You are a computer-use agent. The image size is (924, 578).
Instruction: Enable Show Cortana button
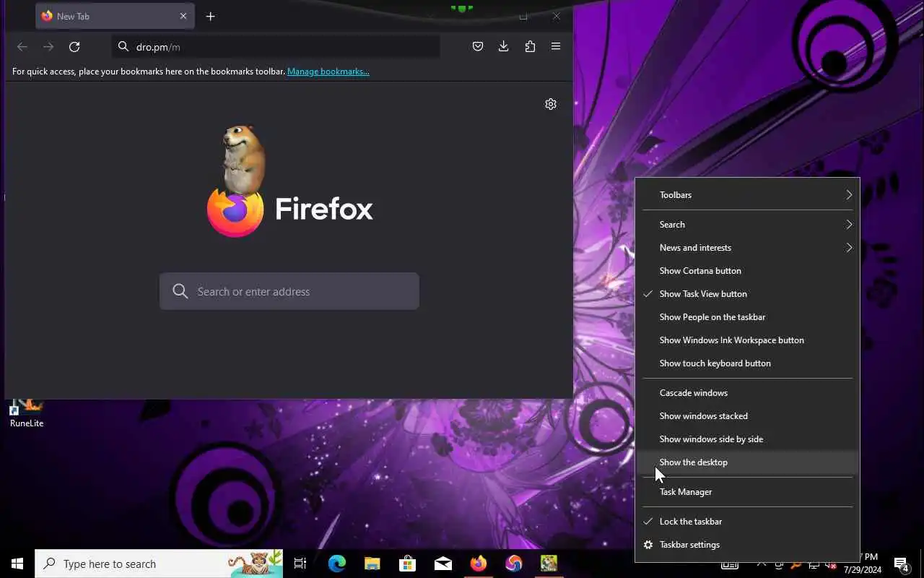click(748, 271)
